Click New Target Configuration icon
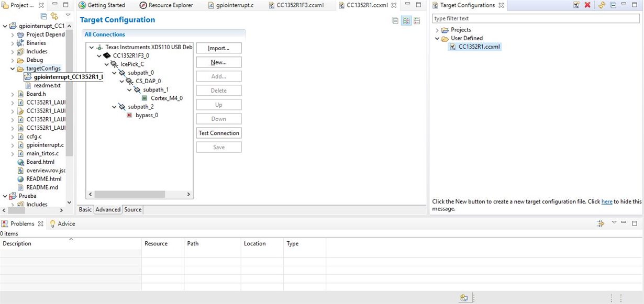Image resolution: width=644 pixels, height=304 pixels. click(x=576, y=5)
